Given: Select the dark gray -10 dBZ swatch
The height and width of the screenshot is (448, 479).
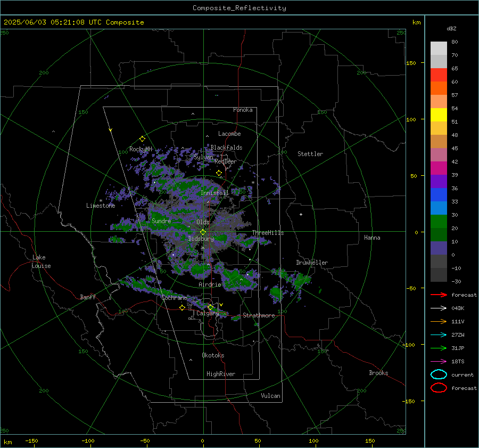Looking at the screenshot, I should (x=439, y=274).
